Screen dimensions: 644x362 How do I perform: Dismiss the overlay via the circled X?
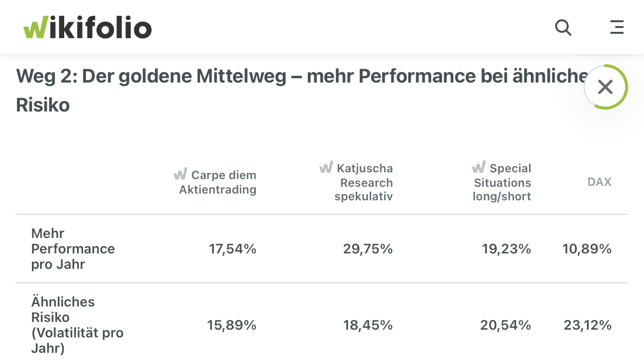605,87
